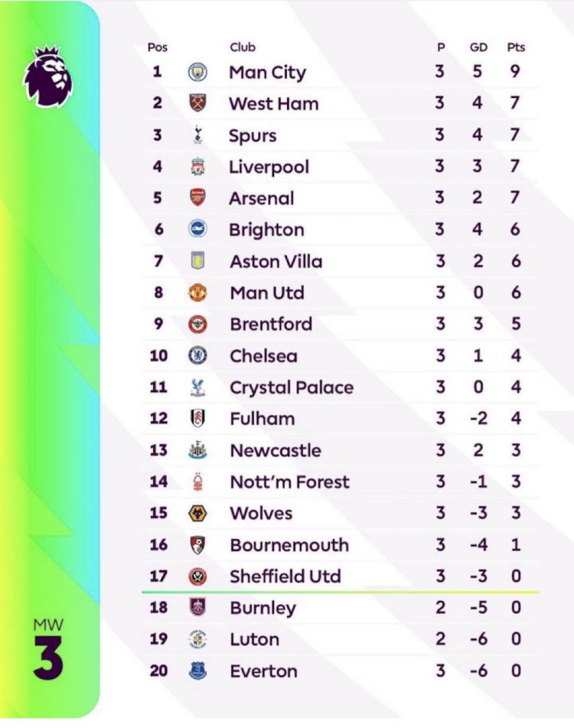
Task: Click the Sheffield Utd club name
Action: (x=285, y=576)
